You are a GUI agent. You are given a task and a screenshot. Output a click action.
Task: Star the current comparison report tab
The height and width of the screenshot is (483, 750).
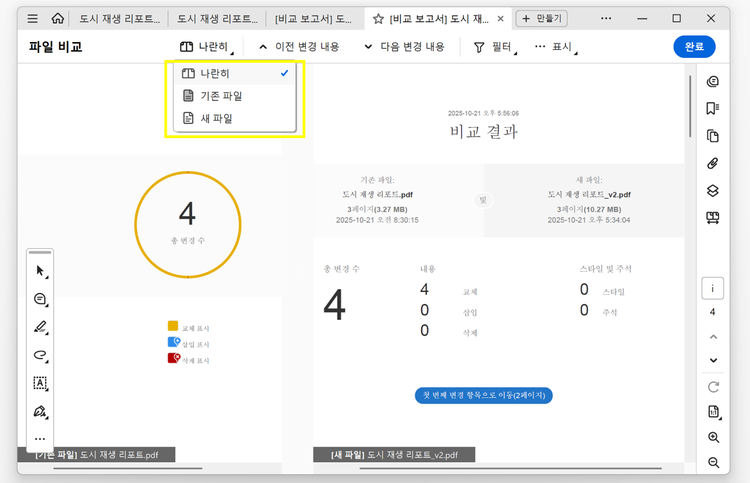(x=378, y=19)
